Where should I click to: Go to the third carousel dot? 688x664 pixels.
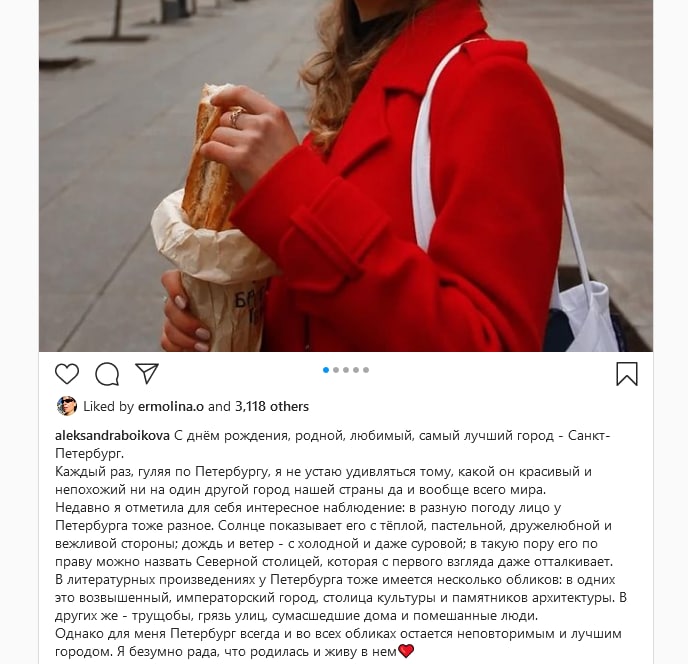point(346,370)
